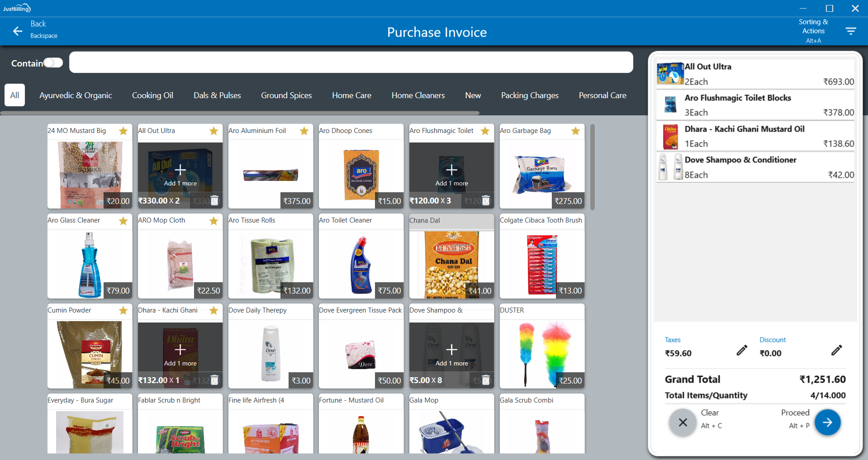This screenshot has width=868, height=460.
Task: Edit Discount with the pencil icon
Action: (836, 350)
